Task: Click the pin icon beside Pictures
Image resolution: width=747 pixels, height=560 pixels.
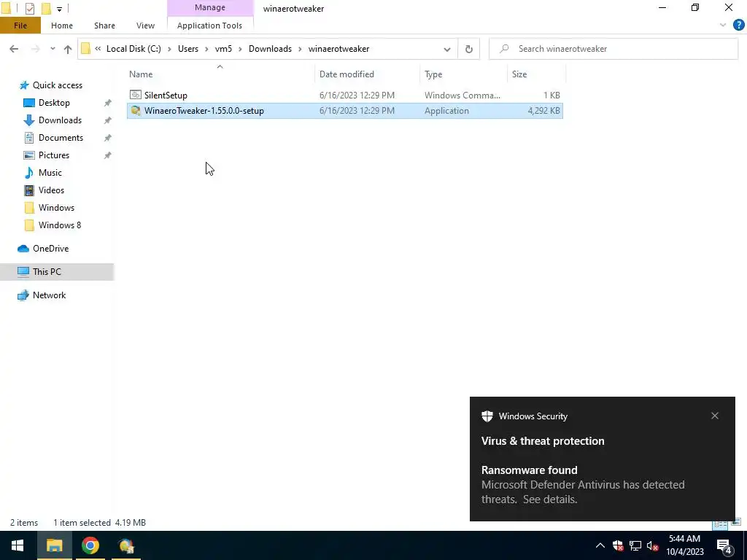Action: 108,155
